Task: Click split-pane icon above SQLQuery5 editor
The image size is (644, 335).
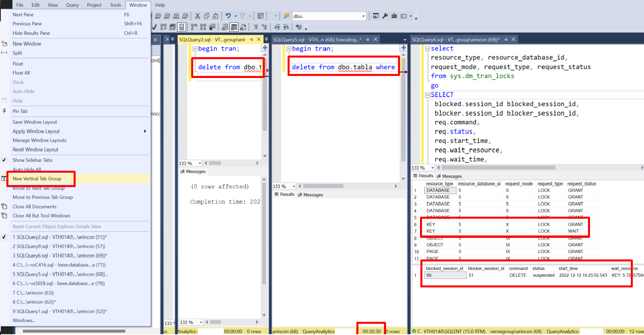Action: pos(404,48)
